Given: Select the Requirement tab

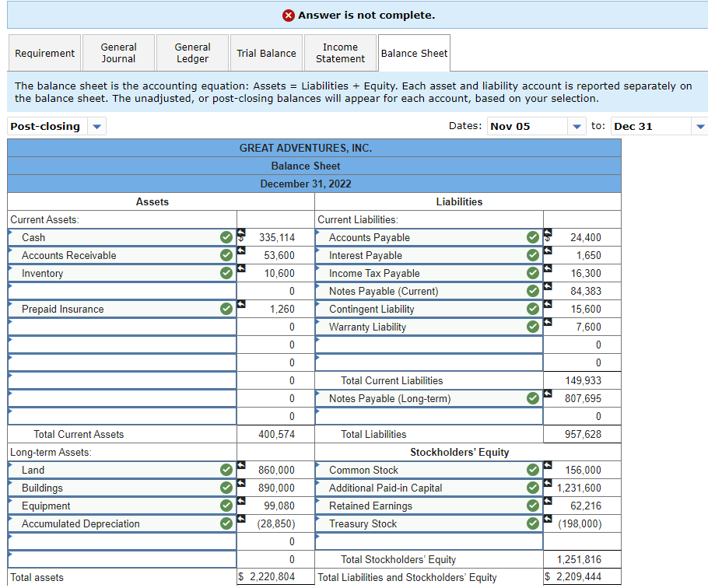Looking at the screenshot, I should click(x=44, y=53).
